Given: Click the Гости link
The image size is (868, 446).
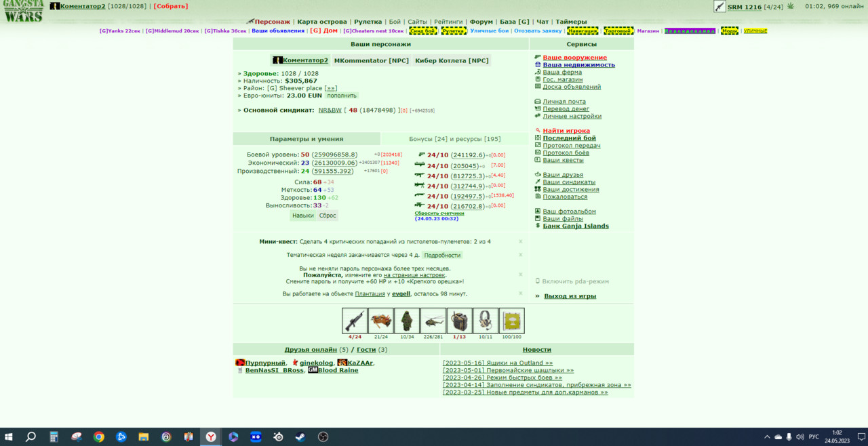Looking at the screenshot, I should (366, 350).
